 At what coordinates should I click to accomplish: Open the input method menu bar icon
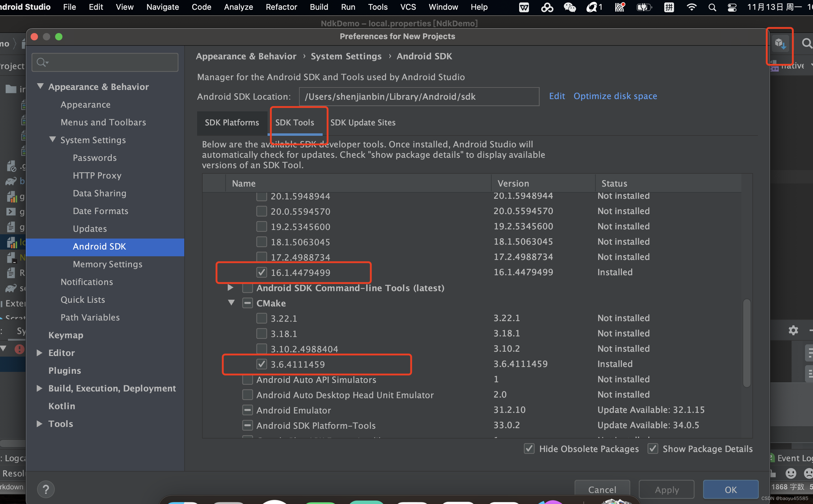click(x=669, y=7)
